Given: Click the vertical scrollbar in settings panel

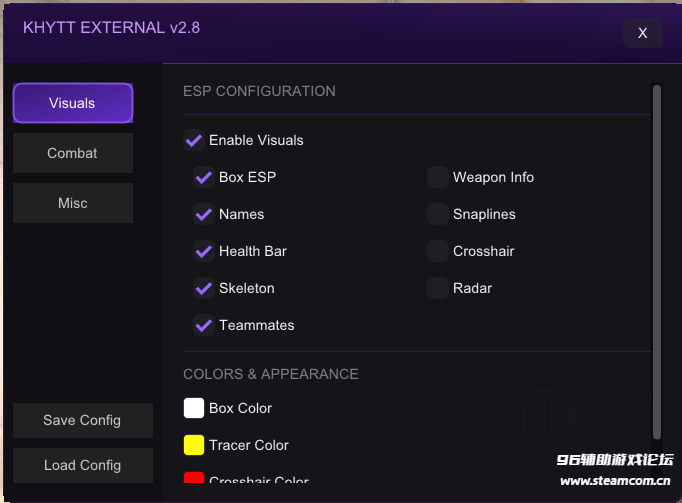Looking at the screenshot, I should (657, 262).
